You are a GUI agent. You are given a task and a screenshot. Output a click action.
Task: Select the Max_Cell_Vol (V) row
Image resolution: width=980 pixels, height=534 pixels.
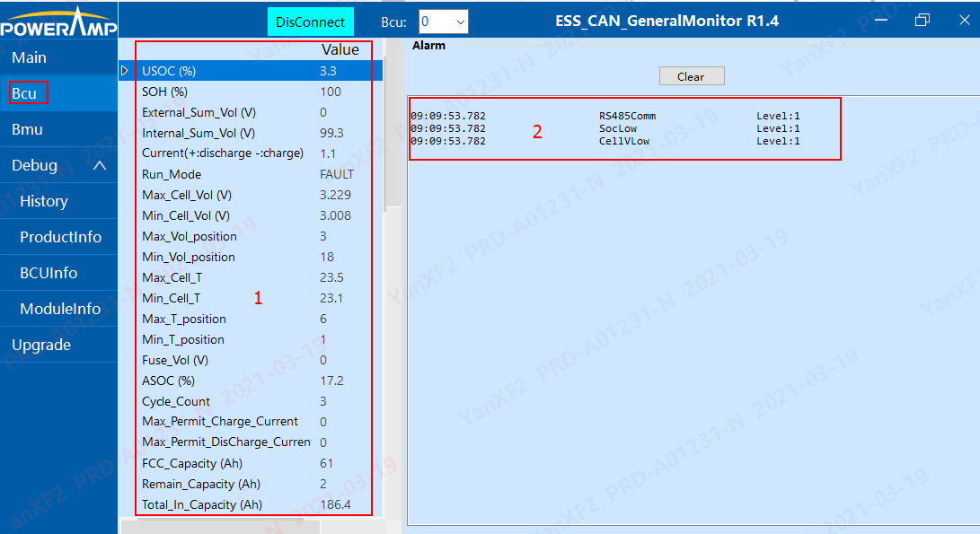pos(251,195)
